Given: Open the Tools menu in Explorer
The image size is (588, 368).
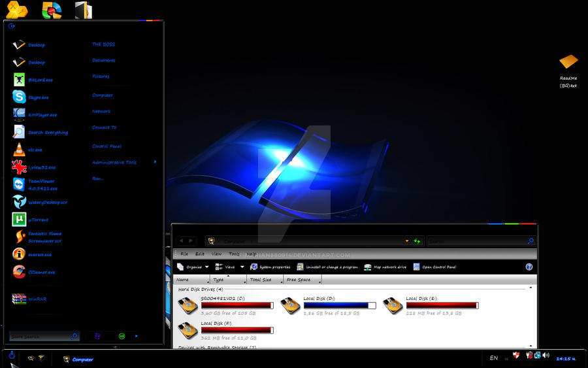Looking at the screenshot, I should [x=234, y=254].
